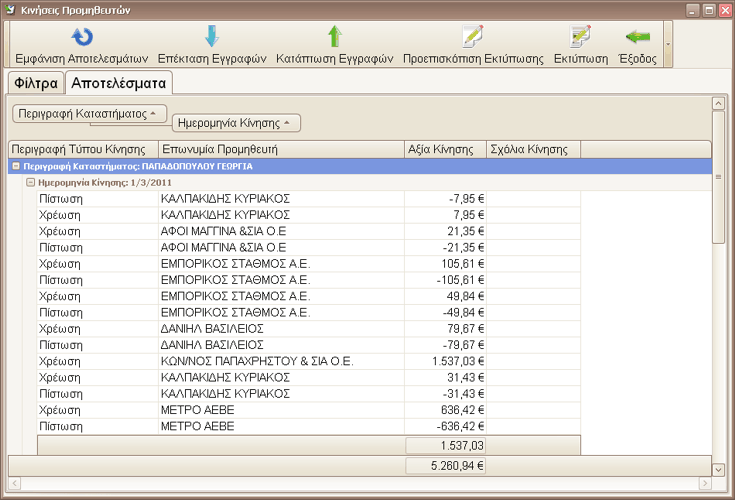Click the vertical scrollbar thumb
Viewport: 735px width, 500px height.
pos(718,177)
